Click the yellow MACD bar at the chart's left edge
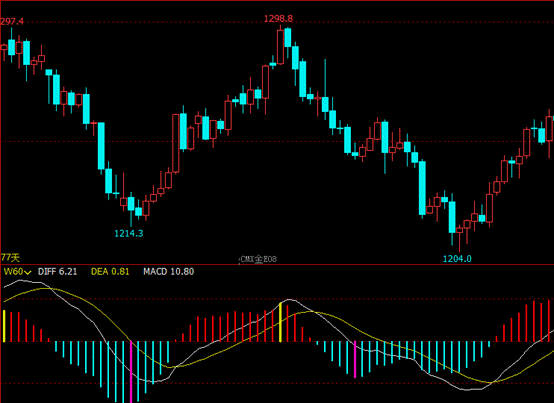 click(4, 326)
